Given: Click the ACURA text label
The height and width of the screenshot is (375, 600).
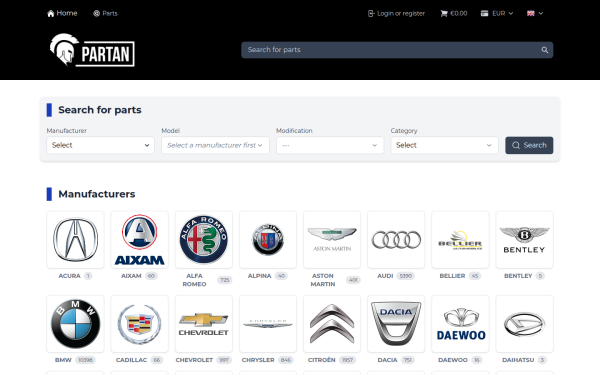Looking at the screenshot, I should pos(69,276).
